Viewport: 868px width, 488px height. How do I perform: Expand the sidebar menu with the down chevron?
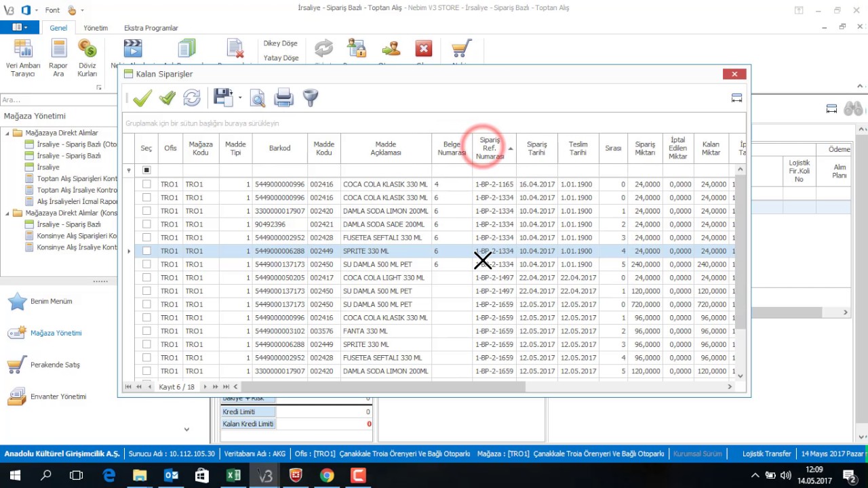(186, 429)
